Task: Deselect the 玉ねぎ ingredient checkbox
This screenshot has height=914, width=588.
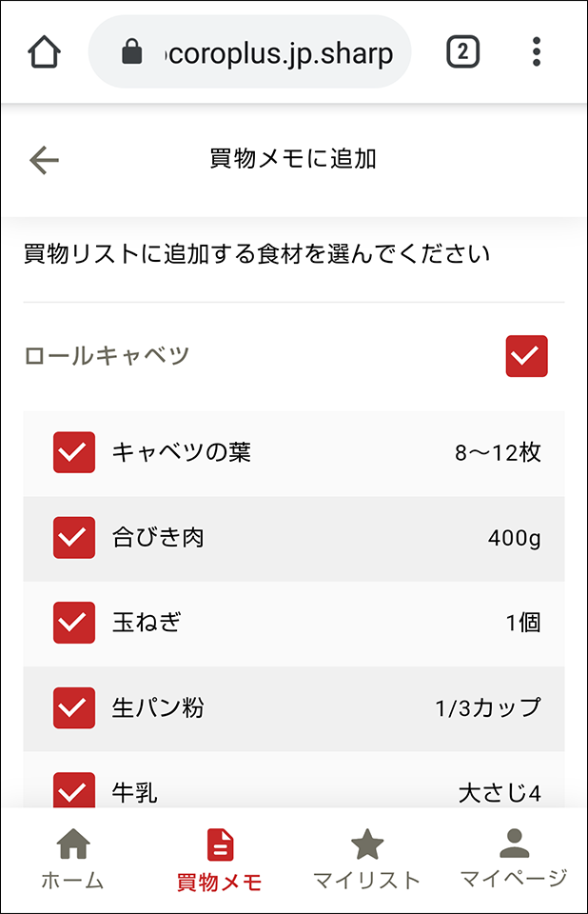Action: click(73, 623)
